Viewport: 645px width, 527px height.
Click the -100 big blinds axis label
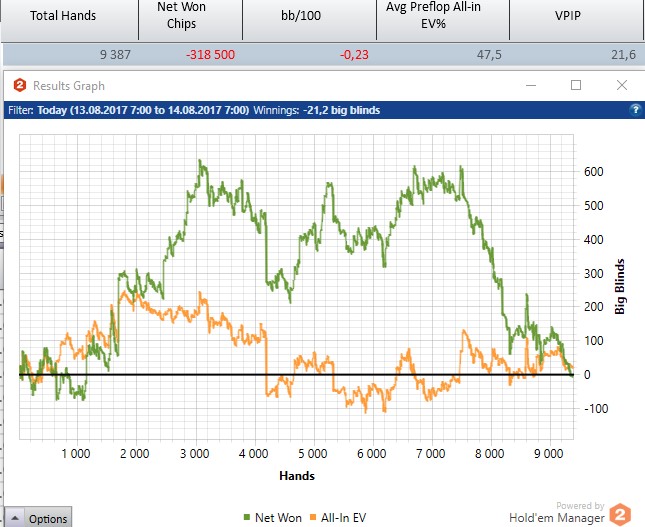(x=596, y=409)
